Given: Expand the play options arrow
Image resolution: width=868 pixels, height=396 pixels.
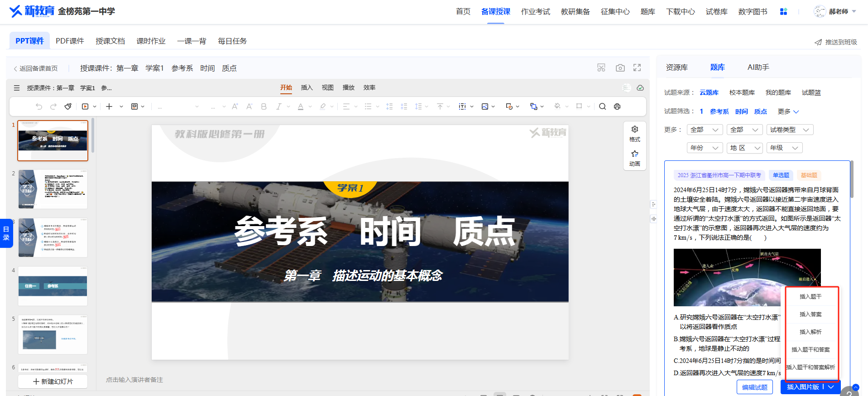Looking at the screenshot, I should pos(95,106).
